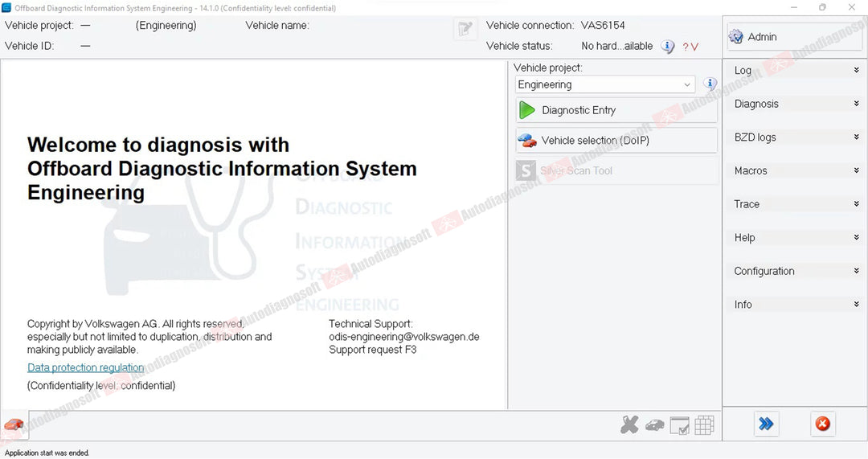Click the Admin gear icon
The height and width of the screenshot is (459, 868).
coord(735,37)
